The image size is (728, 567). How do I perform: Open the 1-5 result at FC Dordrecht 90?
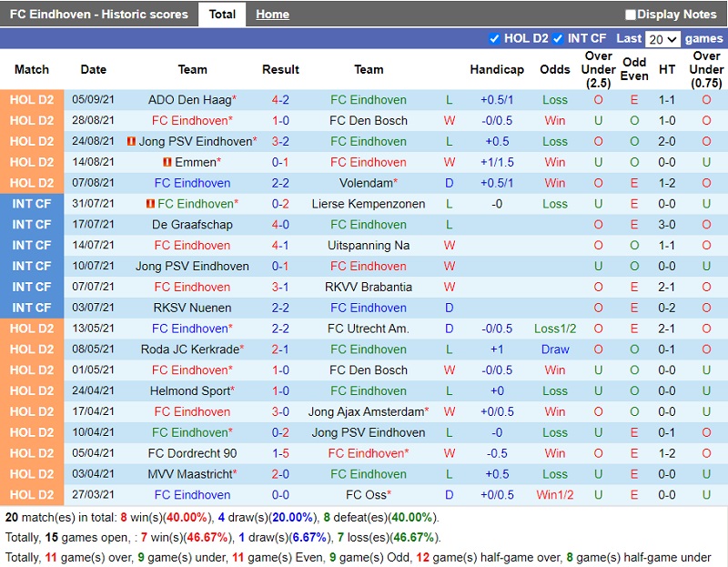pos(280,453)
